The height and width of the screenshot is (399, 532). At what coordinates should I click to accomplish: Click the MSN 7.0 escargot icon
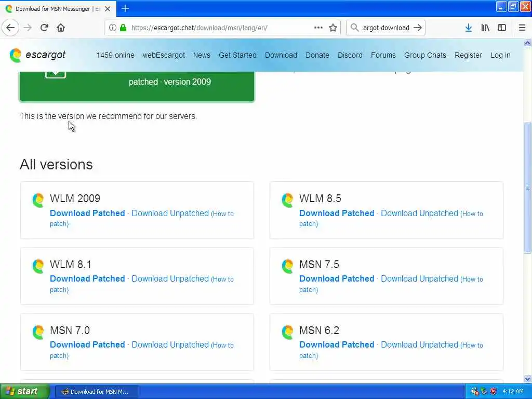pyautogui.click(x=38, y=332)
